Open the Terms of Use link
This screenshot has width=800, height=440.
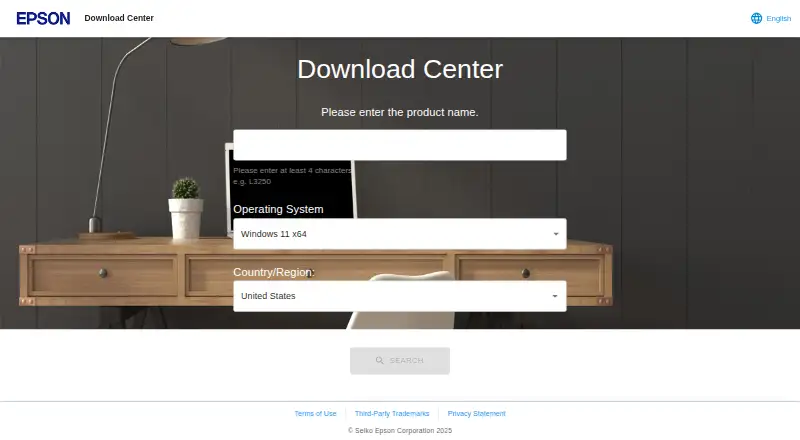(315, 413)
